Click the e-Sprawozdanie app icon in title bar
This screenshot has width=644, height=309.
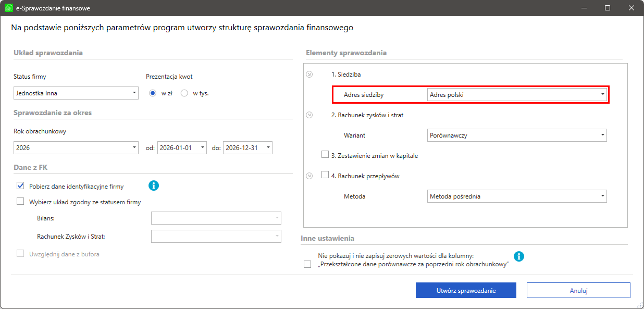[x=8, y=8]
